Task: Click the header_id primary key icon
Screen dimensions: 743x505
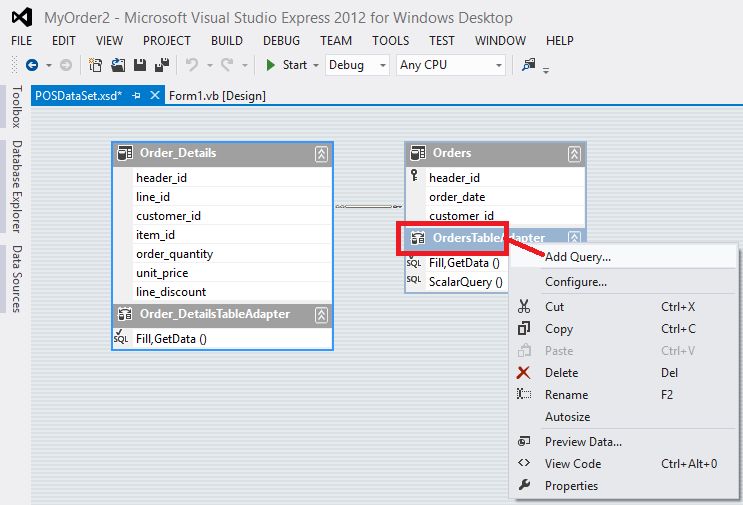Action: 415,176
